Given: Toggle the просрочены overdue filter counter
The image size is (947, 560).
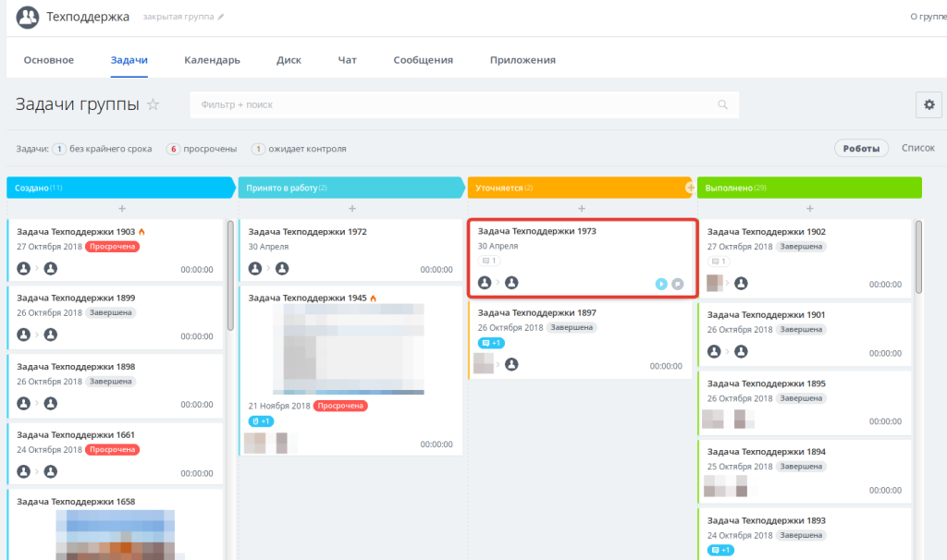Looking at the screenshot, I should (x=173, y=149).
